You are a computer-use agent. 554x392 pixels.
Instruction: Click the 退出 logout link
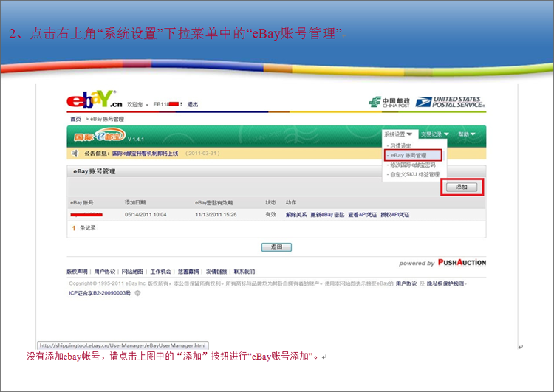tap(193, 104)
